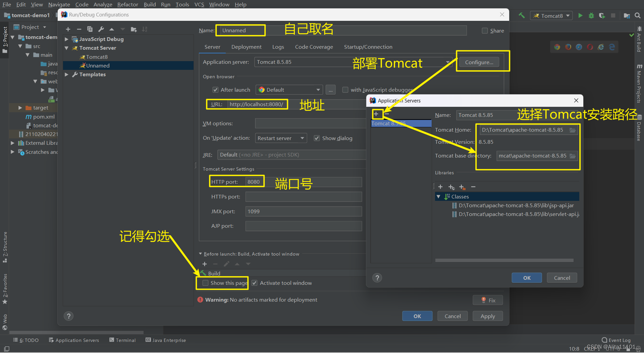
Task: Open help in Application Servers dialog
Action: click(377, 278)
